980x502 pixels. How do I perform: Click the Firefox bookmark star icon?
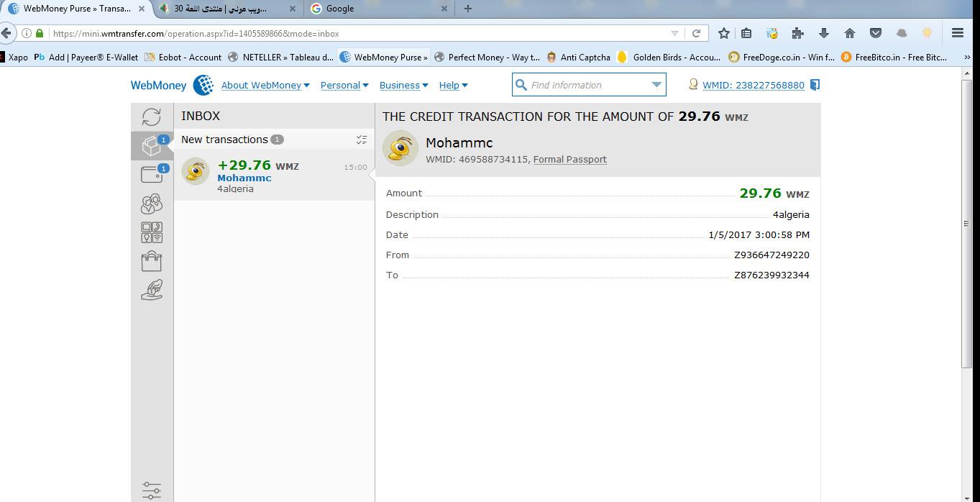[724, 33]
